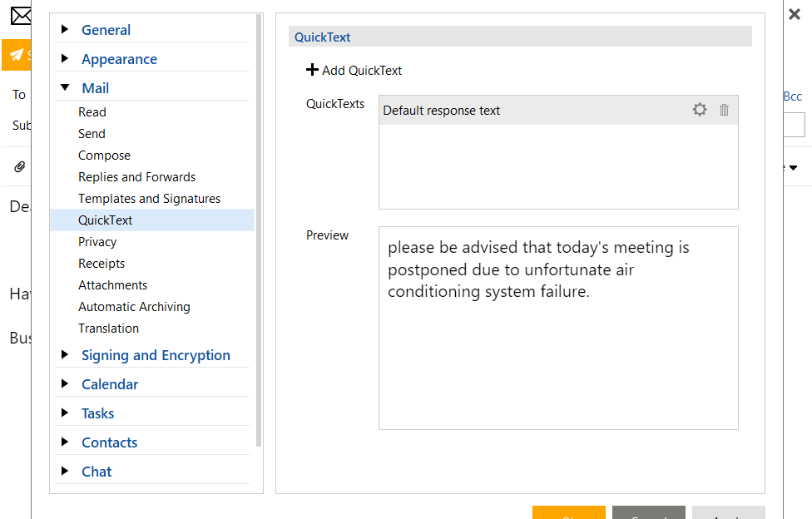Close the settings dialog with X
Viewport: 812px width, 519px height.
[x=794, y=14]
